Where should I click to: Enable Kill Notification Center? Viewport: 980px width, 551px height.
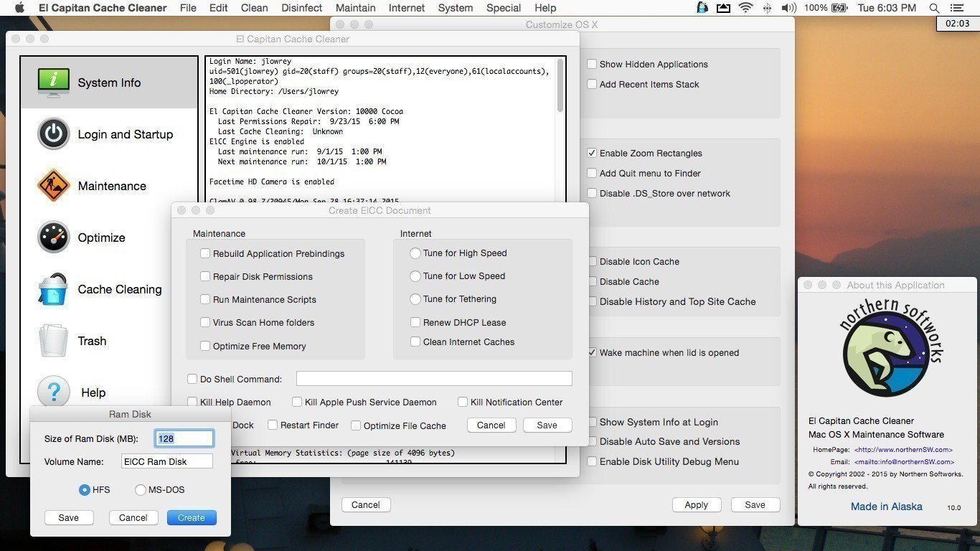[462, 402]
